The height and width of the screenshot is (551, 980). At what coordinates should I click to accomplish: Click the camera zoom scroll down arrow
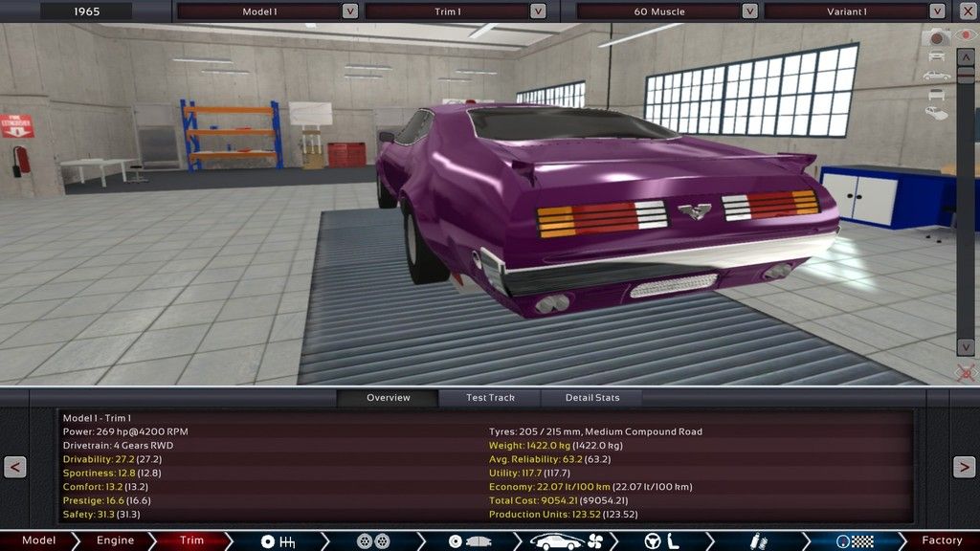(x=966, y=347)
